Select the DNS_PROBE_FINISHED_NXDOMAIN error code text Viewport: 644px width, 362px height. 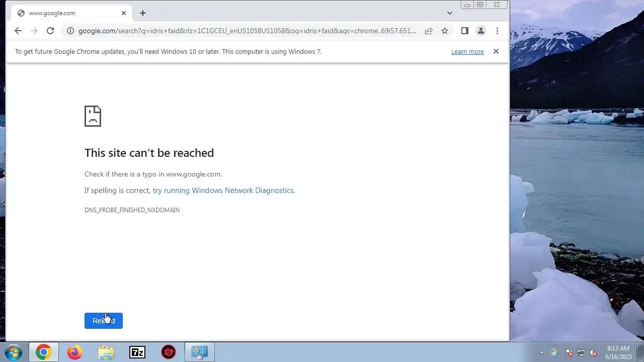[132, 210]
